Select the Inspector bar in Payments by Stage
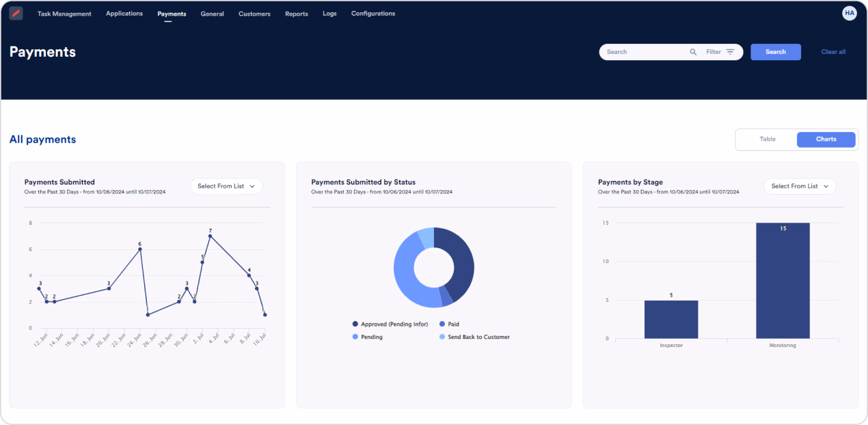The image size is (868, 425). (x=671, y=321)
